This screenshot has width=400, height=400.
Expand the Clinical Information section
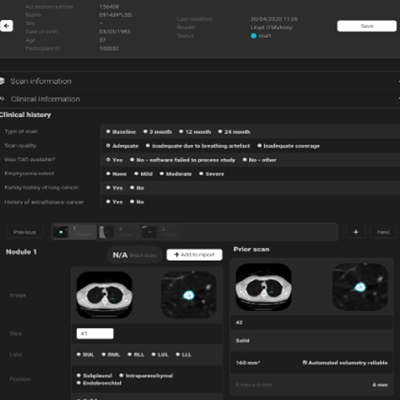[x=200, y=99]
